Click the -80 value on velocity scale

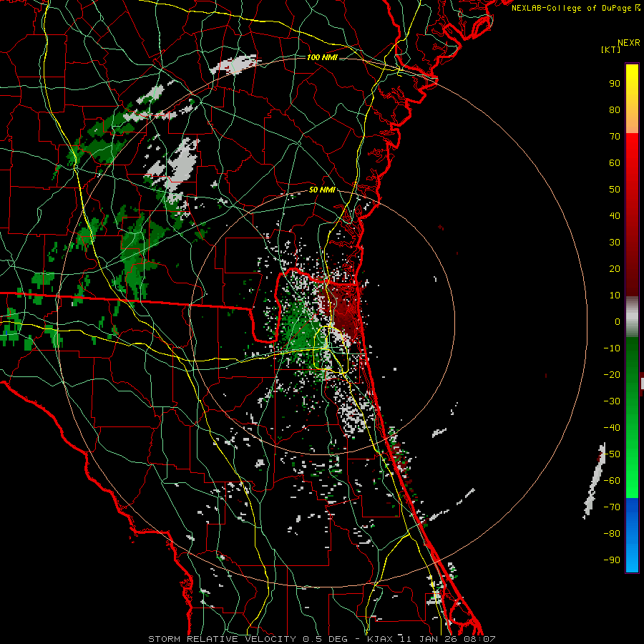tap(612, 534)
